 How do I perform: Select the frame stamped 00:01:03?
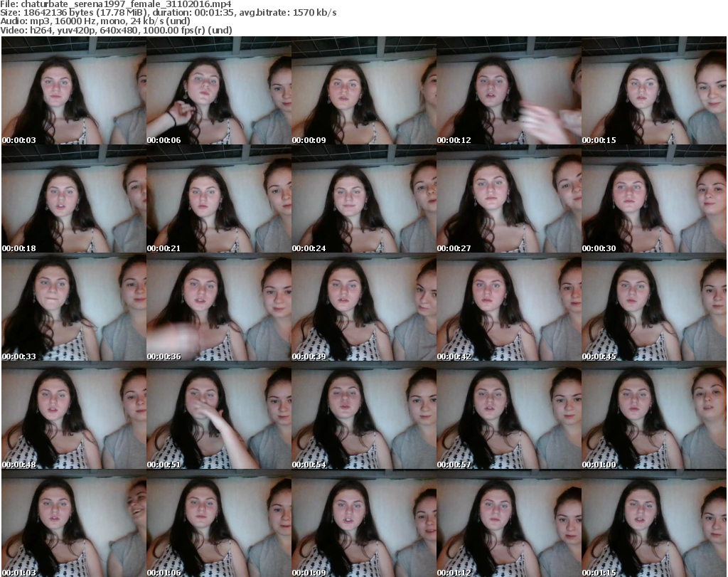[x=74, y=523]
